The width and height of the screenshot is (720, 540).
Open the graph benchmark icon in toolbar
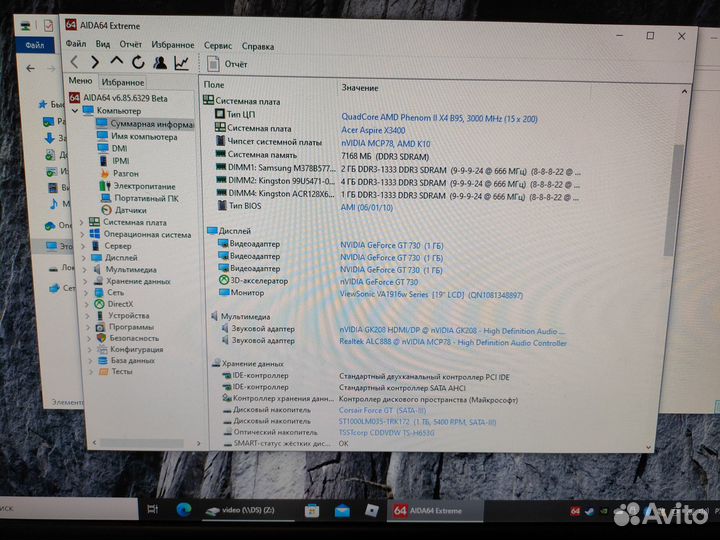coord(182,63)
